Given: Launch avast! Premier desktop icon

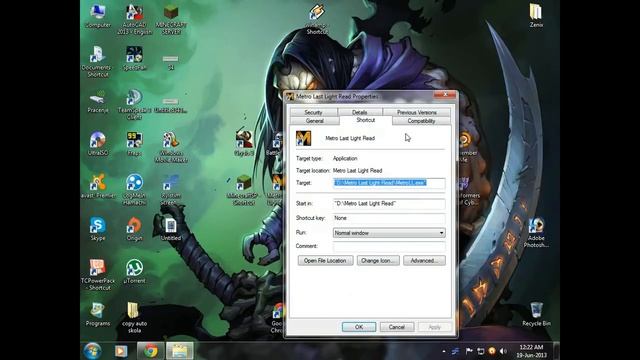Looking at the screenshot, I should (98, 186).
